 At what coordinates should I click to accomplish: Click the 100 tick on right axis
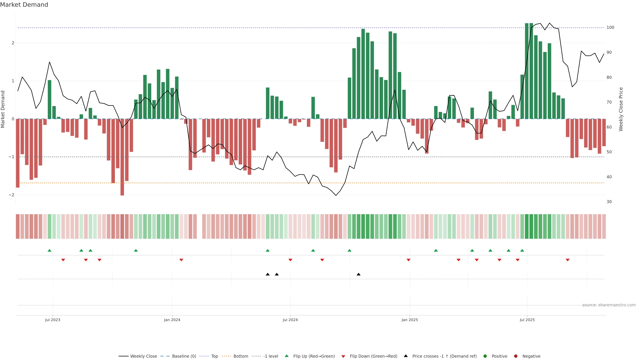610,27
